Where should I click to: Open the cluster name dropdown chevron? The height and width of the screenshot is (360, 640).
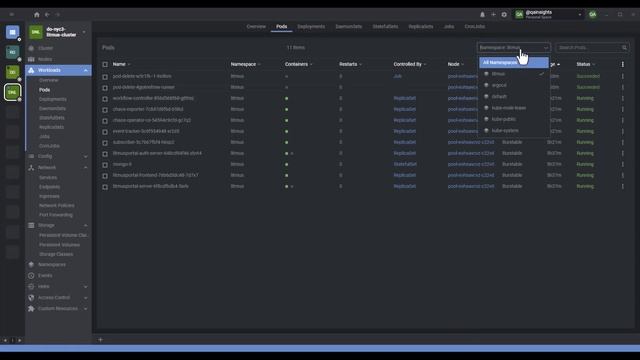point(84,32)
